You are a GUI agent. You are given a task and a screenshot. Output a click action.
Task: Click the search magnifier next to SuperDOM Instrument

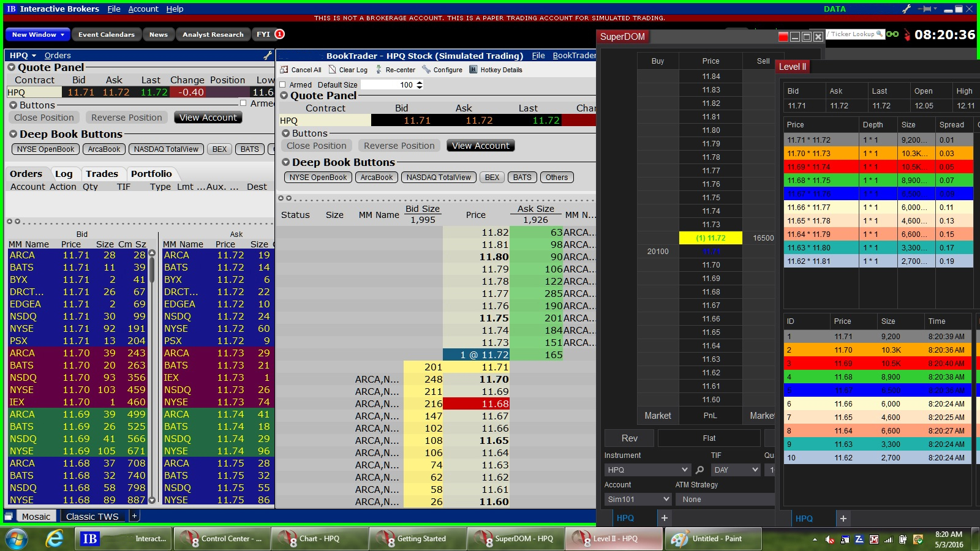(699, 470)
